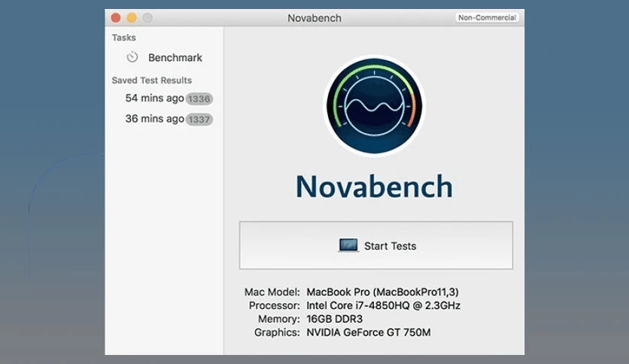629x364 pixels.
Task: Click the laptop icon in Start Tests
Action: pos(348,245)
